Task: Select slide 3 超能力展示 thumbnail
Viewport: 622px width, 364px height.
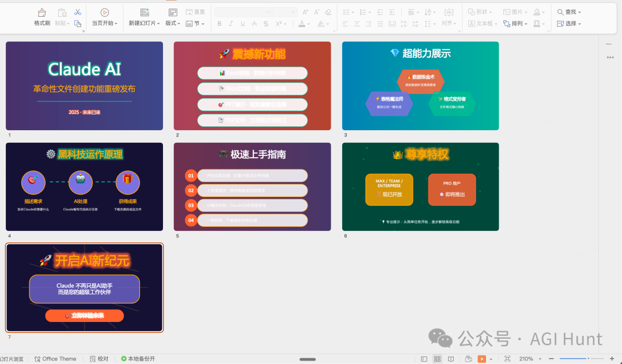Action: 420,86
